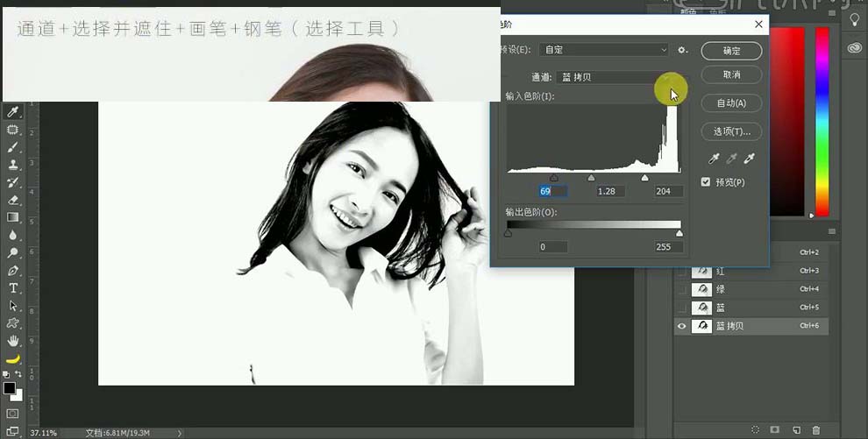The image size is (868, 439).
Task: Click 确定 to confirm Levels
Action: pos(731,51)
